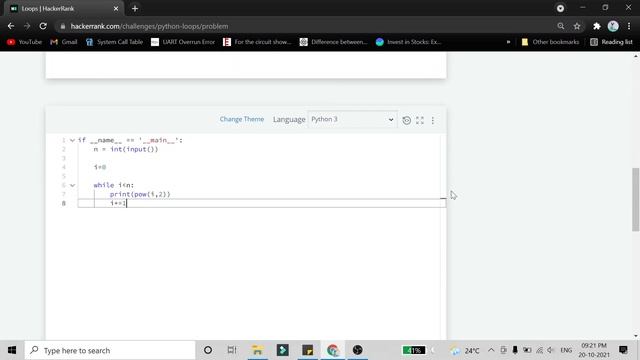Open a new browser tab
Viewport: 640px width, 360px height.
[x=135, y=9]
